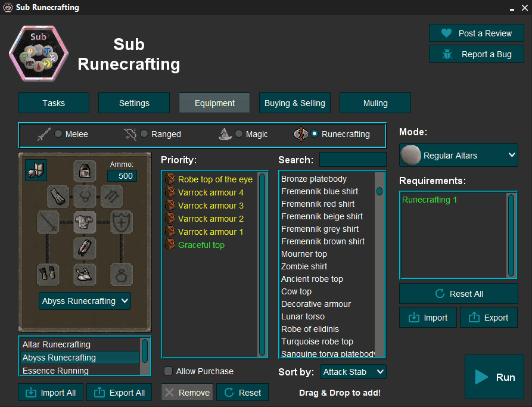Click Post a Review
The width and height of the screenshot is (532, 407).
coord(476,33)
